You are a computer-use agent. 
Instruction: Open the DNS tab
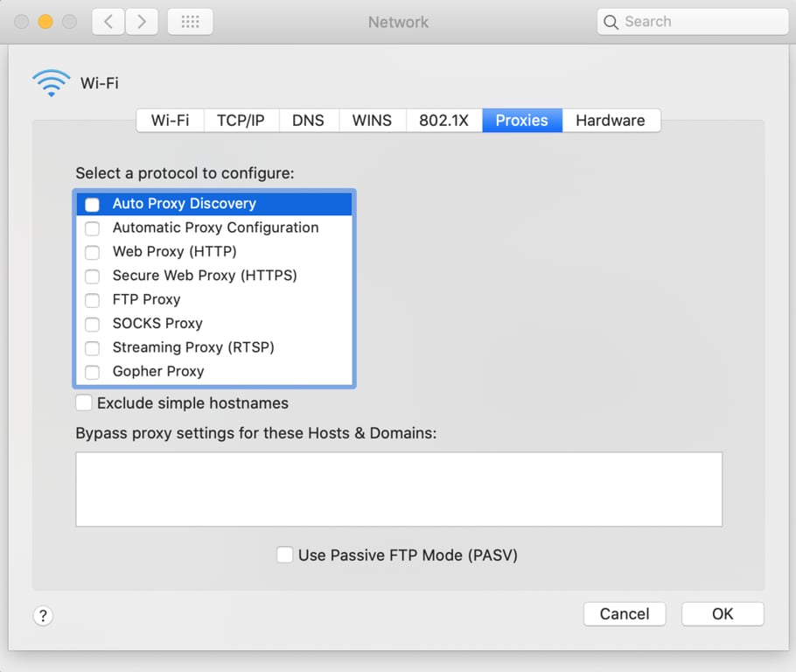308,121
